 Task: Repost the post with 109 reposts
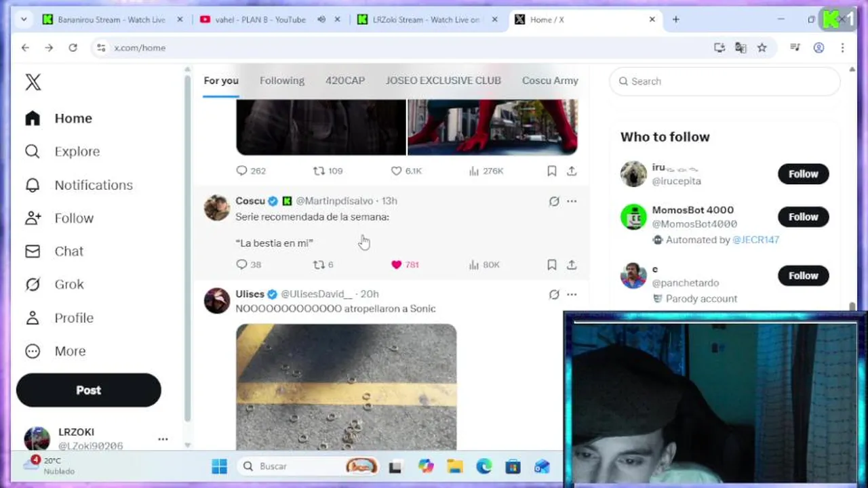pyautogui.click(x=328, y=171)
